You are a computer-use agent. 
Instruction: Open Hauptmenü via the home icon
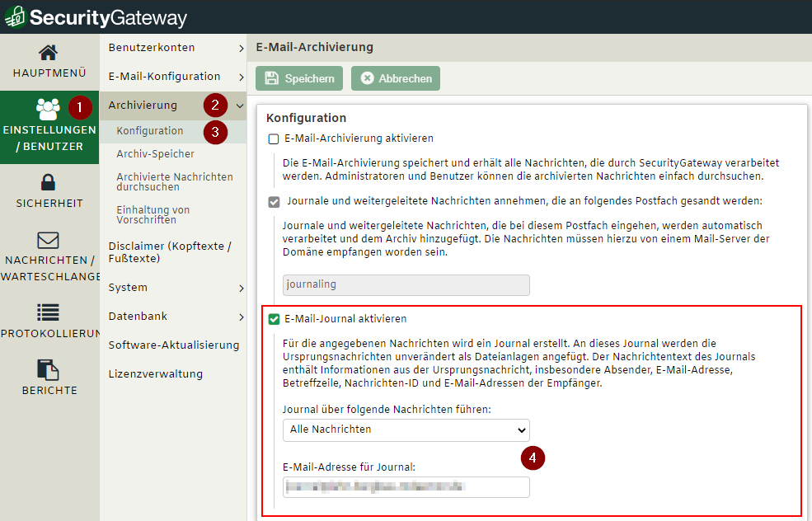[x=49, y=53]
